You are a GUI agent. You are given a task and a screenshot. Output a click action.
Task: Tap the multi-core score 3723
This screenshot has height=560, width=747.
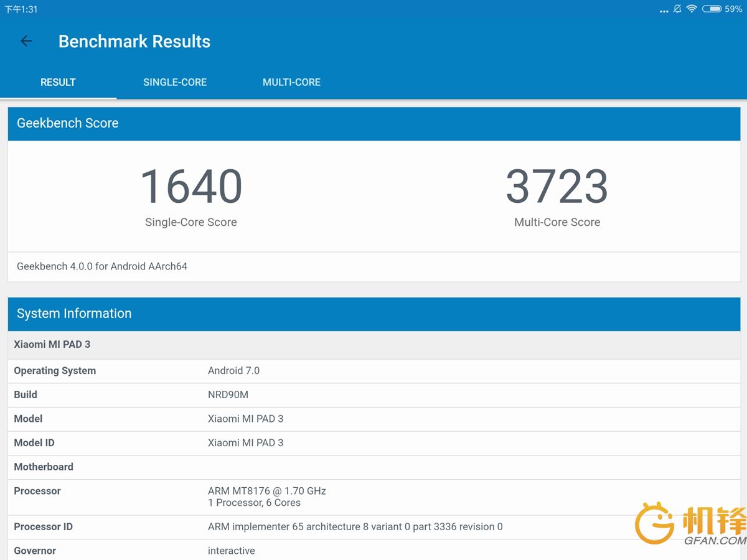[x=557, y=187]
